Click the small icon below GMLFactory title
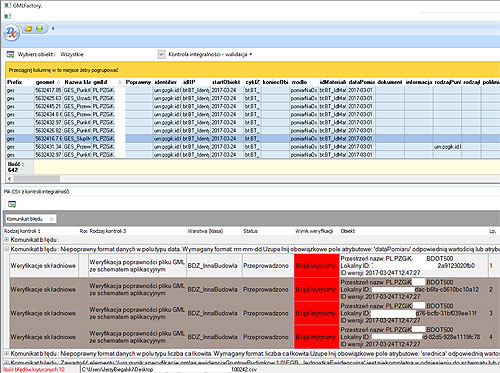Screen dimensions: 500x373 [x=7, y=16]
